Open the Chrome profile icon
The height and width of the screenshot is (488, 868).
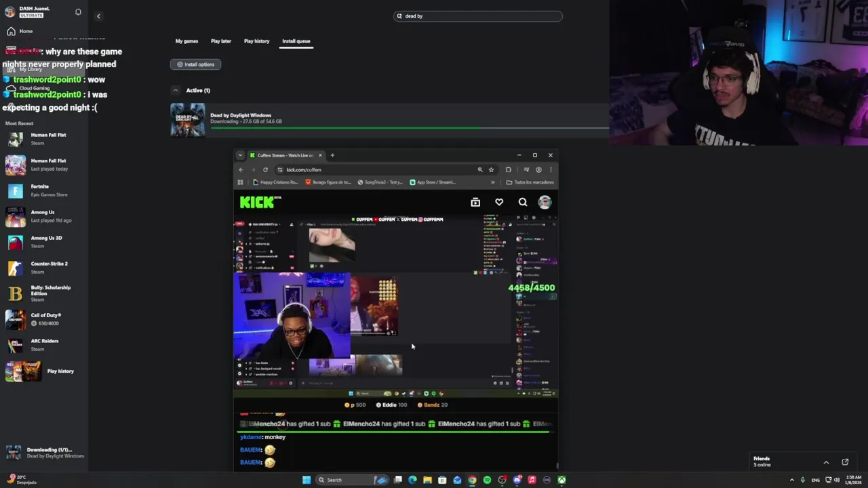coord(538,169)
